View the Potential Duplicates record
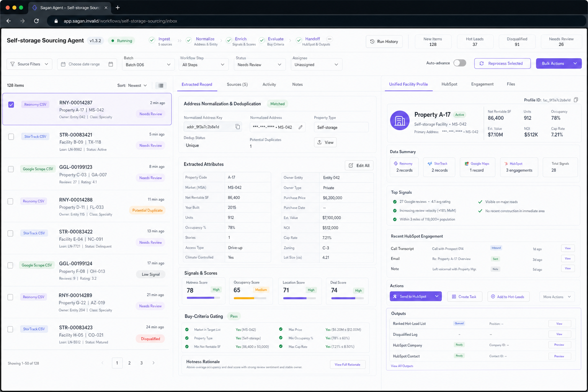Image resolution: width=588 pixels, height=392 pixels. point(325,142)
